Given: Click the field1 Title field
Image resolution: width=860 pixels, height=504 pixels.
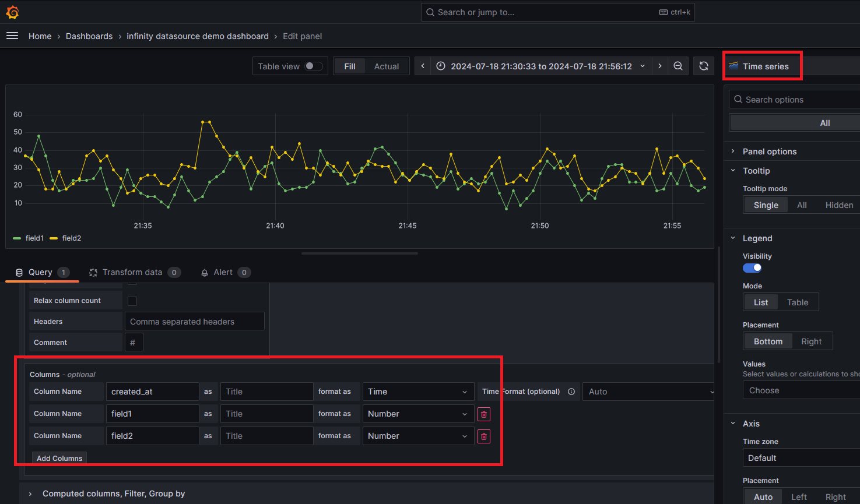Looking at the screenshot, I should point(266,414).
